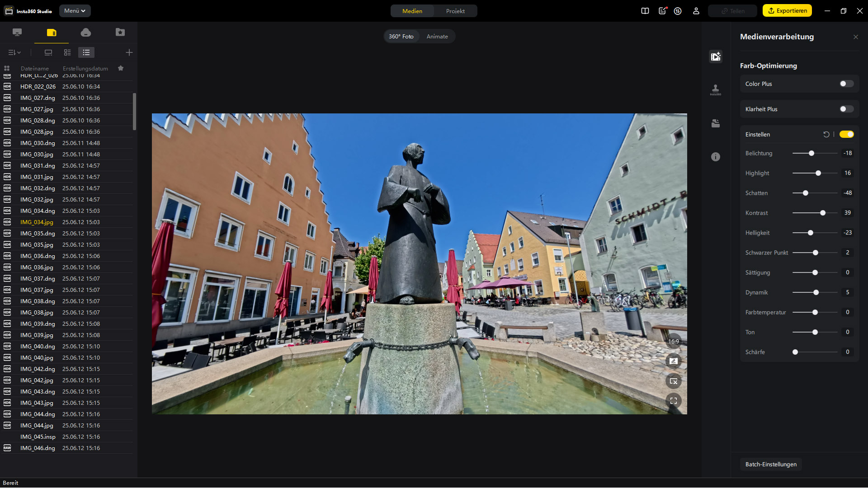Click the Kontrast slider handle
The width and height of the screenshot is (868, 488).
pos(823,213)
